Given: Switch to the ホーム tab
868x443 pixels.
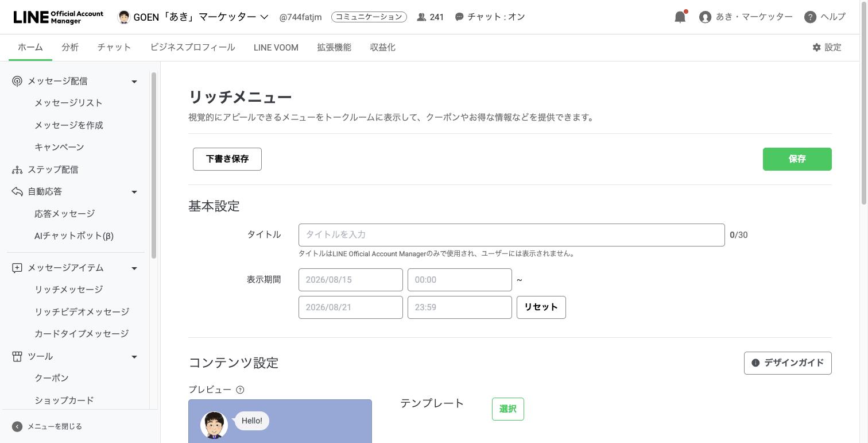Looking at the screenshot, I should (30, 48).
